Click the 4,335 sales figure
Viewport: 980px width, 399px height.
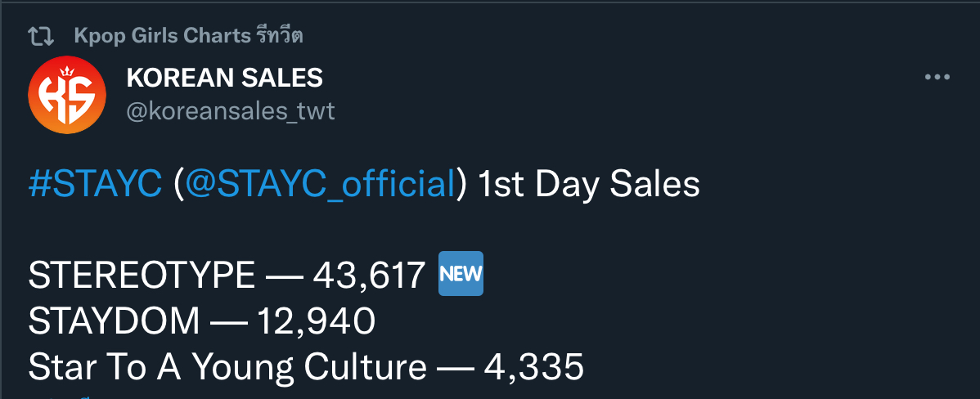pos(533,367)
